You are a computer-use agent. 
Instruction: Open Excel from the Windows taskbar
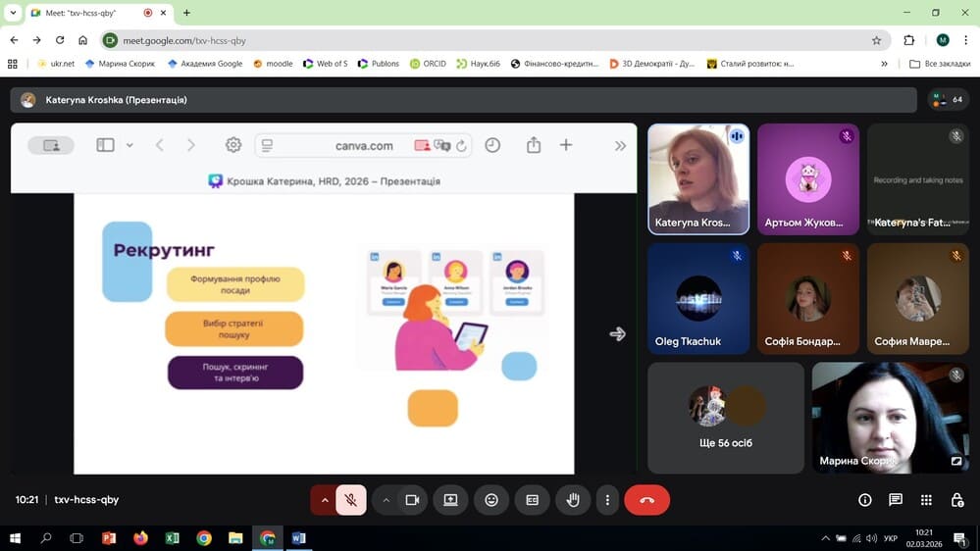(172, 538)
